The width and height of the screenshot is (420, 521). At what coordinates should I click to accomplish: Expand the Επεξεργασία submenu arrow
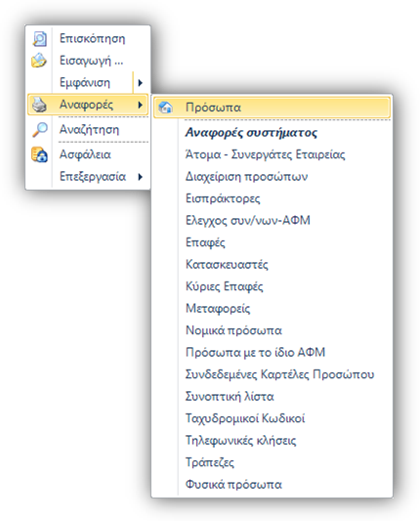(x=141, y=177)
